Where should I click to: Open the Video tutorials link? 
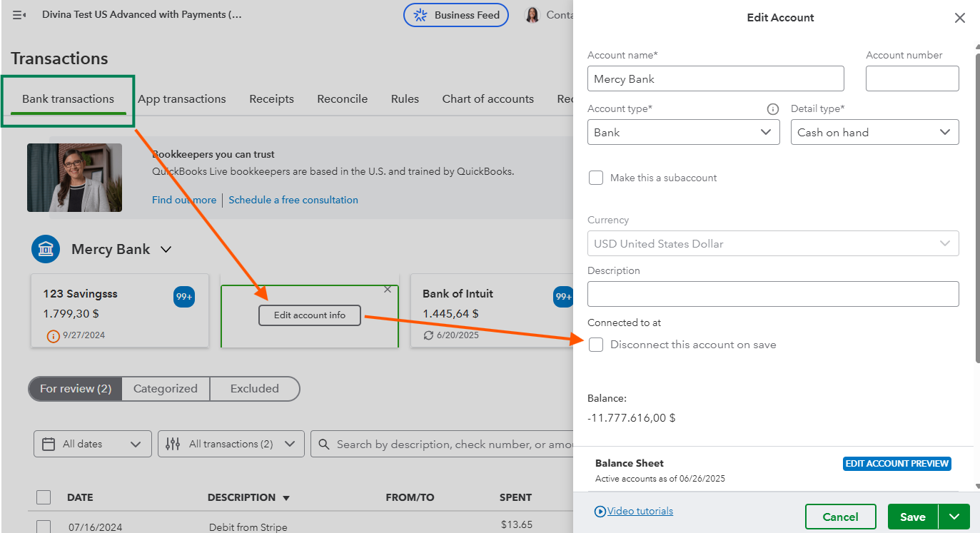point(640,511)
